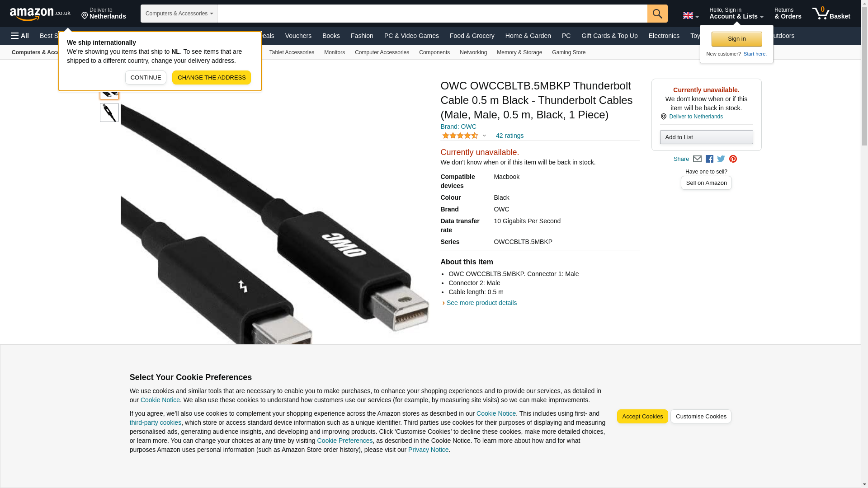The width and height of the screenshot is (868, 488).
Task: Share product via email icon
Action: pos(697,159)
